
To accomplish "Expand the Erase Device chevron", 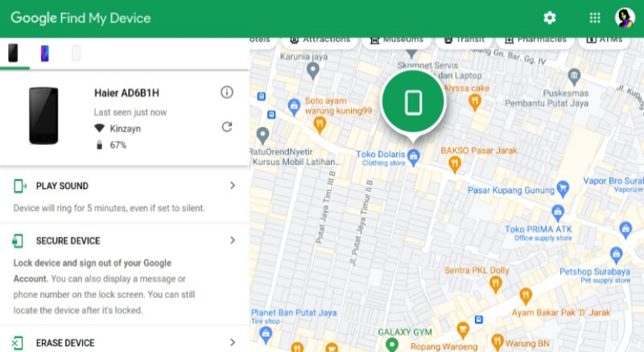I will point(233,342).
